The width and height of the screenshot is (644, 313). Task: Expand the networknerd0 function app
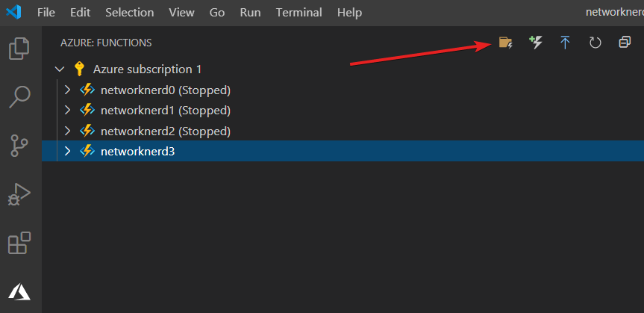point(68,90)
